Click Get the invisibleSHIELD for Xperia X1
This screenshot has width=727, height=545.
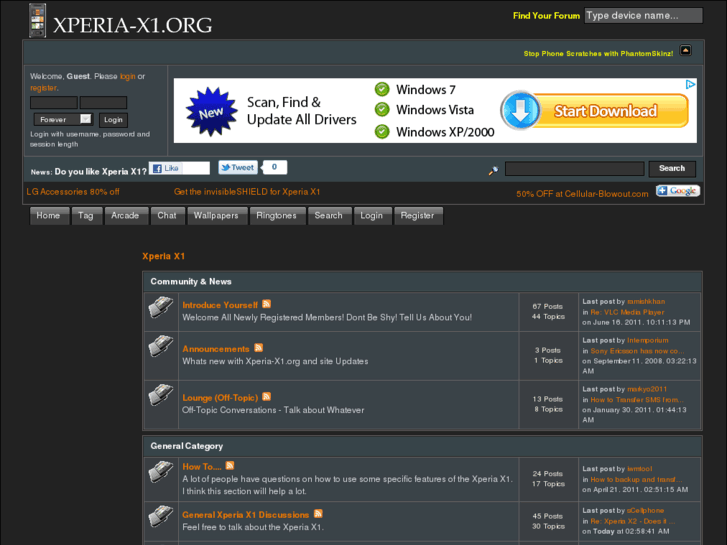(x=247, y=192)
